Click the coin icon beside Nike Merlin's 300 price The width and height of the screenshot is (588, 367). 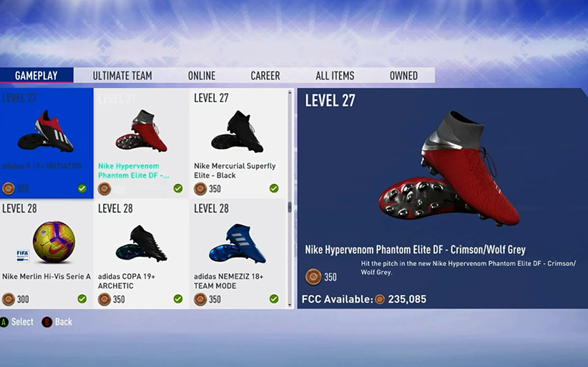click(9, 299)
